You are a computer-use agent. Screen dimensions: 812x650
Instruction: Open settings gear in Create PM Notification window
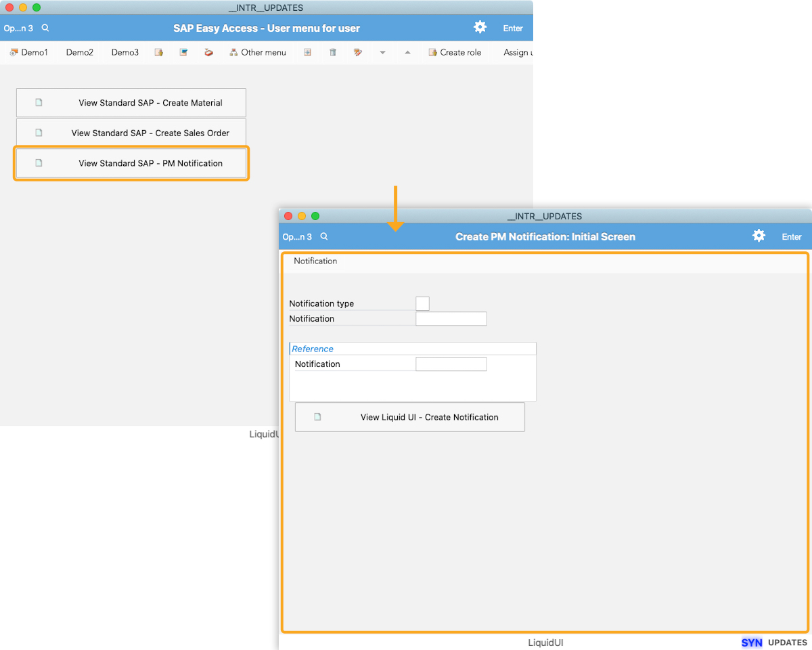(x=759, y=236)
